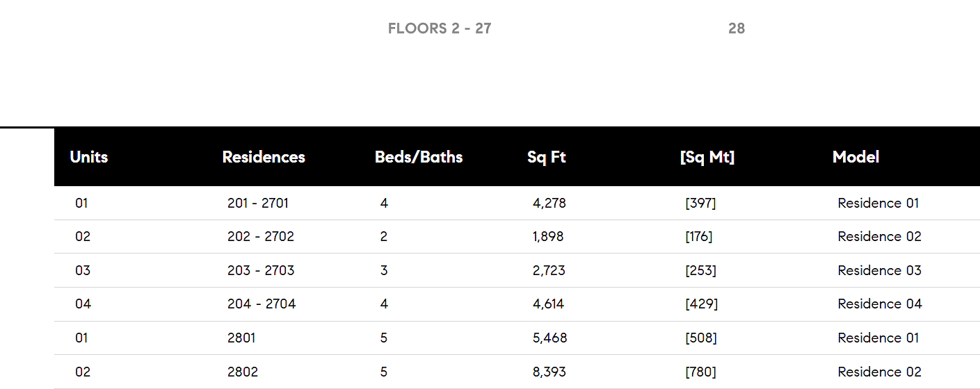Click the Model column header
Viewport: 980px width, 389px height.
(856, 157)
